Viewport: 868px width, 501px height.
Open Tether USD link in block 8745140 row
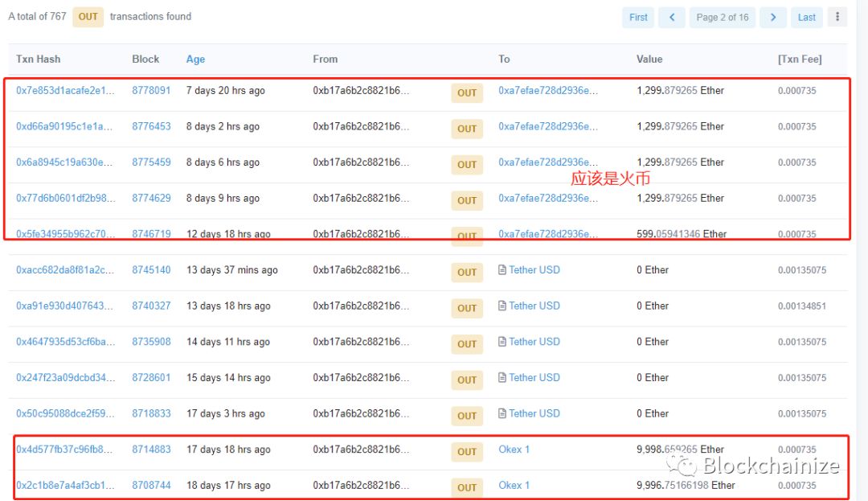point(534,270)
